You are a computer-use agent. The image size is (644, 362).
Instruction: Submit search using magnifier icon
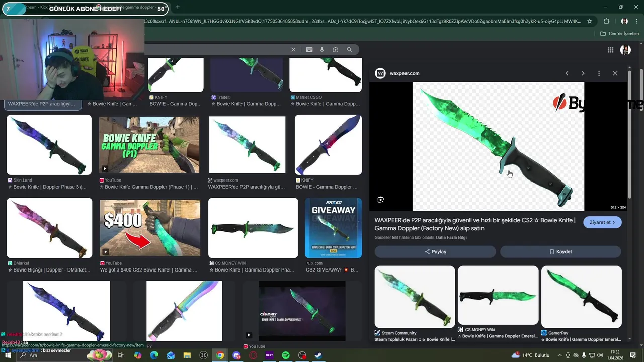click(349, 50)
